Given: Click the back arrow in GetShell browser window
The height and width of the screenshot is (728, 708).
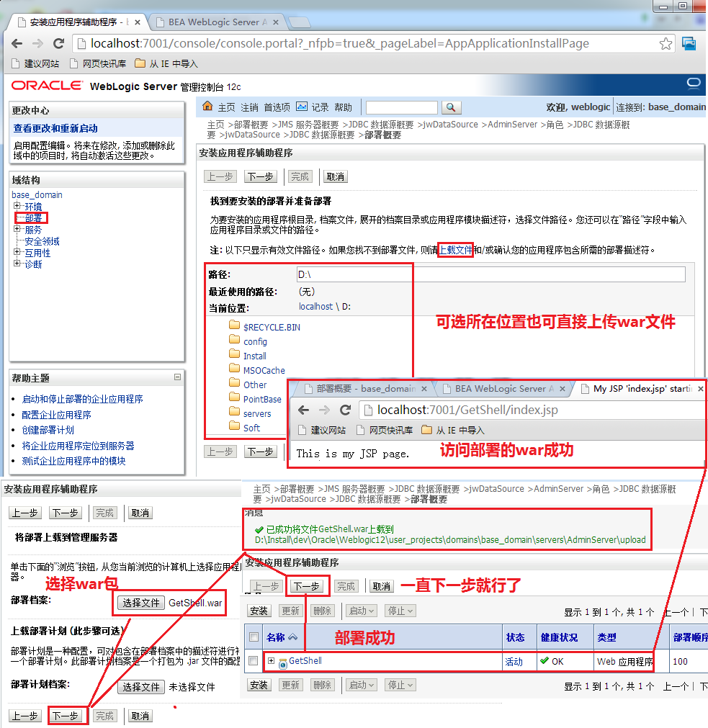Looking at the screenshot, I should coord(304,410).
